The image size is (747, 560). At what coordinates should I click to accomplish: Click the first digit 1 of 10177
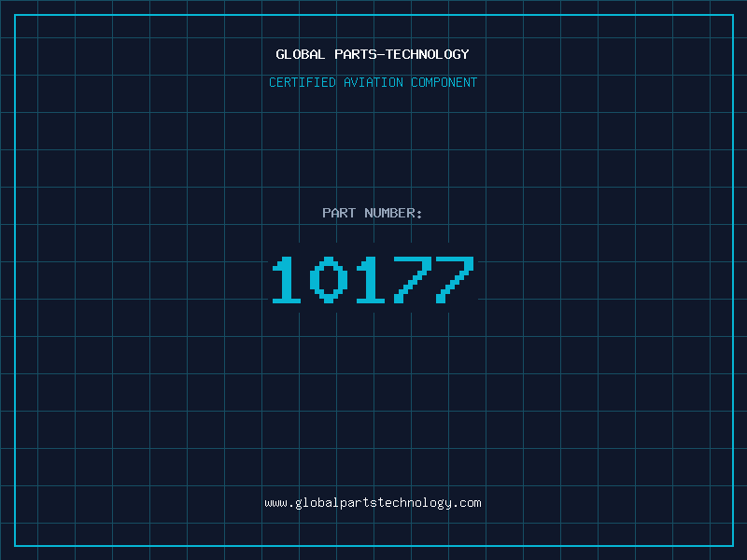click(x=287, y=280)
